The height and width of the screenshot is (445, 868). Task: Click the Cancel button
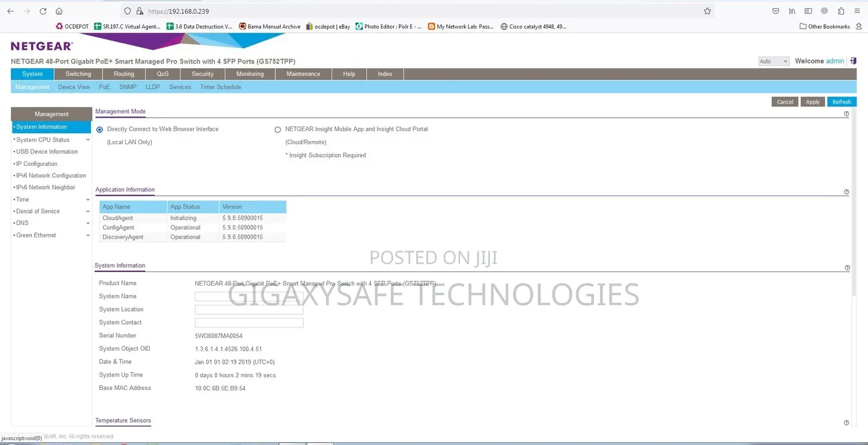tap(784, 102)
